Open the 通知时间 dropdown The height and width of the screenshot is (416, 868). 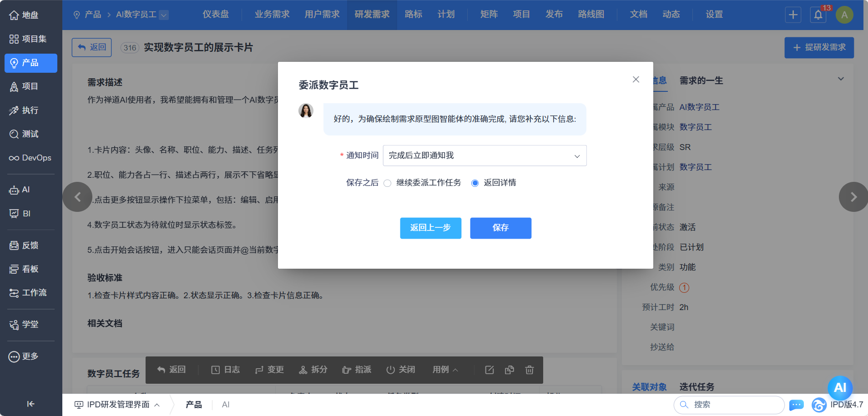(x=484, y=155)
